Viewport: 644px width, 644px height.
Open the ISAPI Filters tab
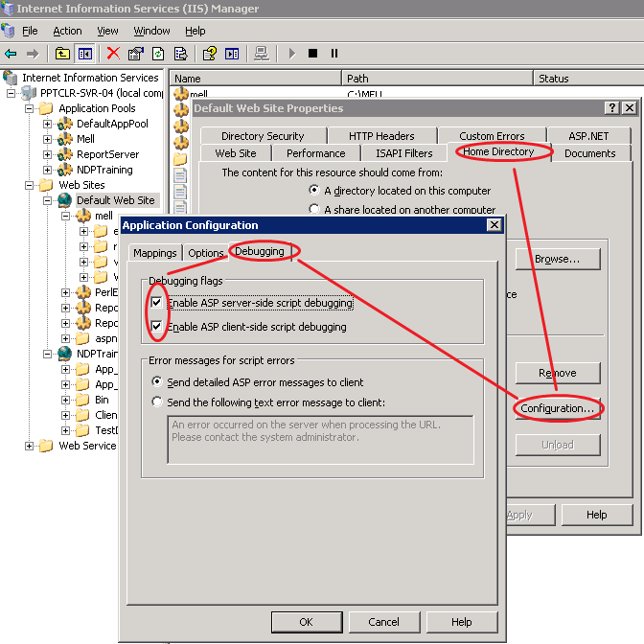click(404, 153)
